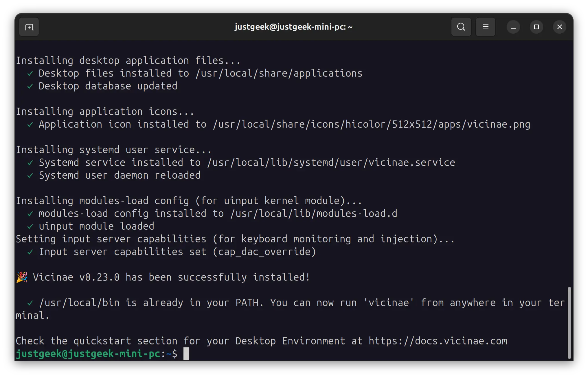Click 'Setting input server capabilities' line
Viewport: 588px width, 377px height.
coord(235,239)
